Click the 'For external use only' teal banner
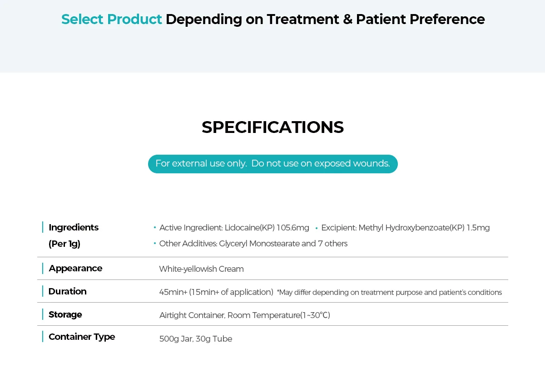The width and height of the screenshot is (545, 392). pyautogui.click(x=272, y=164)
